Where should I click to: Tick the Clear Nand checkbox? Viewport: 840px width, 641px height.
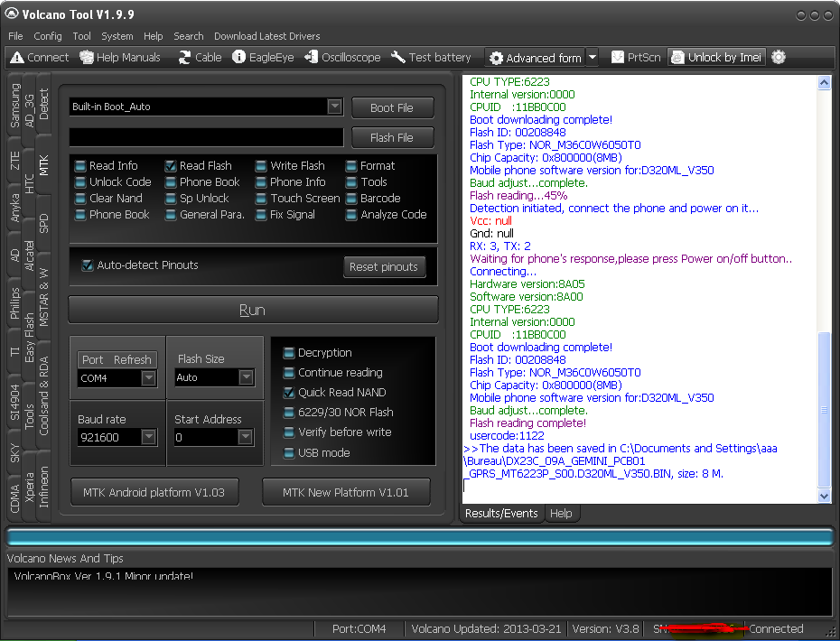coord(80,199)
